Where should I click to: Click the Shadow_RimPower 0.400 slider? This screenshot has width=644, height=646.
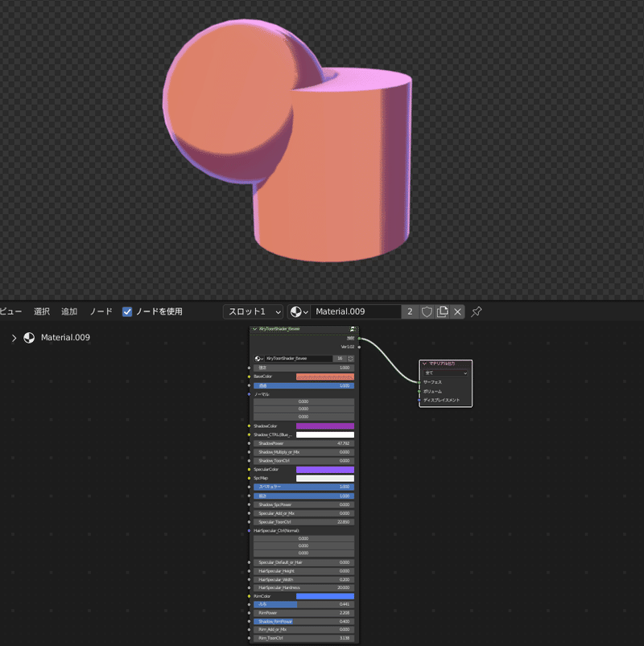303,621
